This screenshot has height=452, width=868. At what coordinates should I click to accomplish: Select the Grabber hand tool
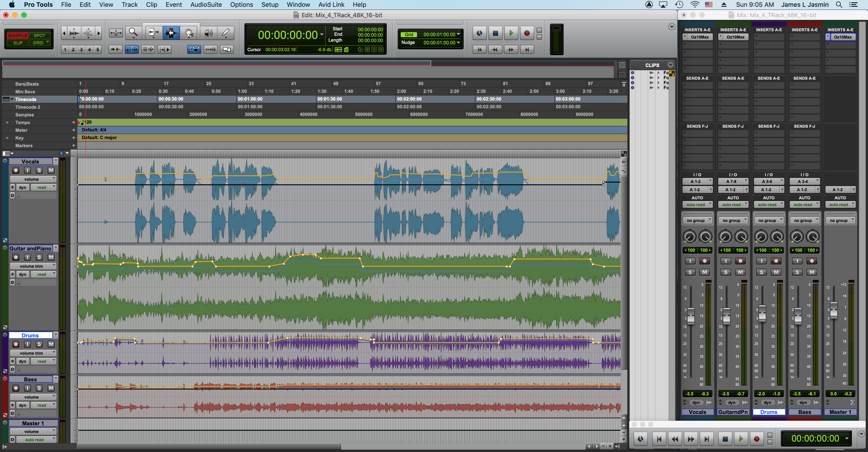click(189, 33)
